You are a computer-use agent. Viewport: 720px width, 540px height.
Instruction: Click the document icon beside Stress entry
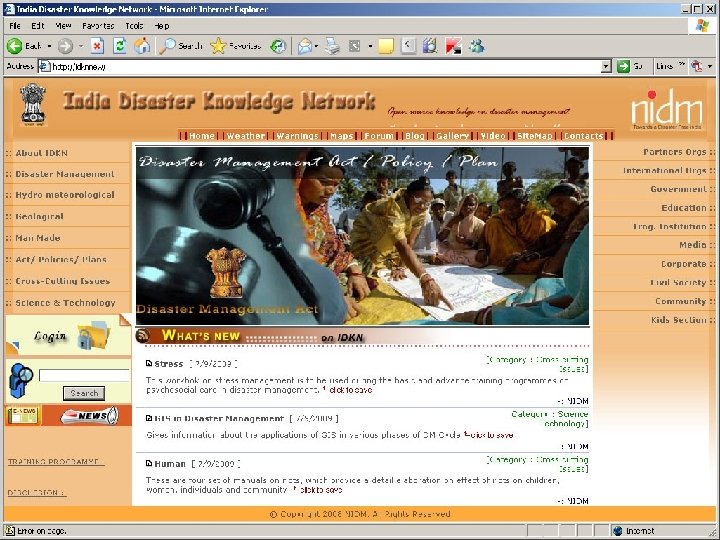coord(149,364)
